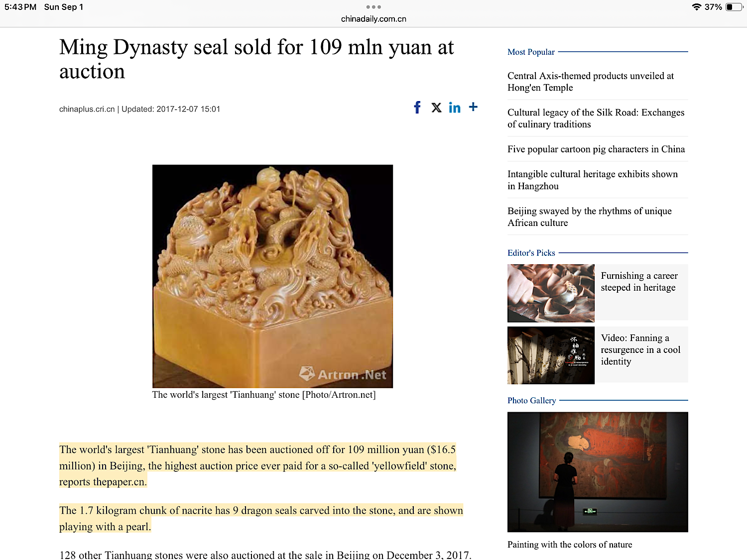Open 'Five popular cartoon pig characters' article
This screenshot has width=747, height=560.
coord(596,149)
